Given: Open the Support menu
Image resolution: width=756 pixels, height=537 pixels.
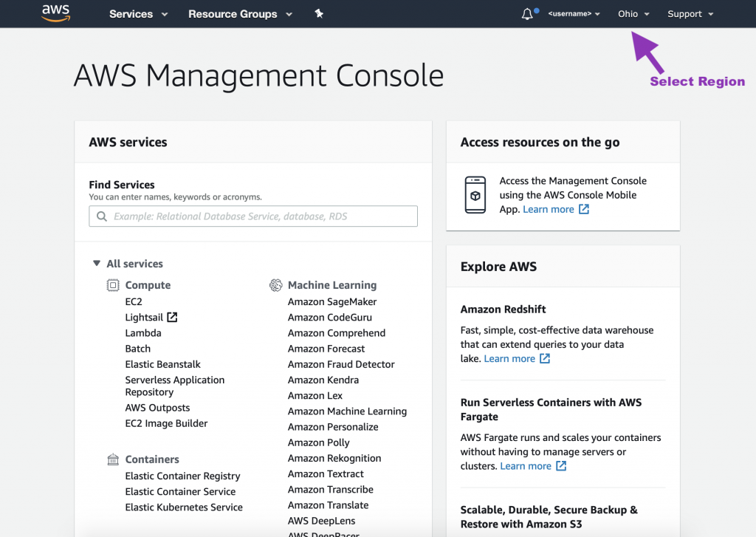Looking at the screenshot, I should pos(690,14).
